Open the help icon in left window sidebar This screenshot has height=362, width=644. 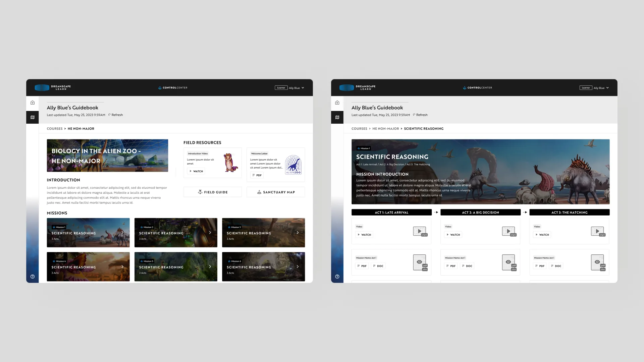pyautogui.click(x=33, y=277)
